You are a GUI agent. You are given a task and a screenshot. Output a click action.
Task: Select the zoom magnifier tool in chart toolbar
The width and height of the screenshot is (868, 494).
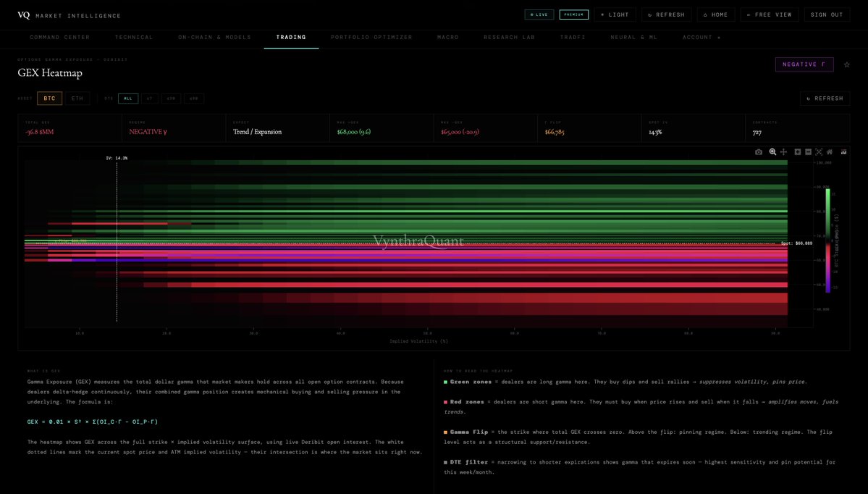(x=772, y=151)
